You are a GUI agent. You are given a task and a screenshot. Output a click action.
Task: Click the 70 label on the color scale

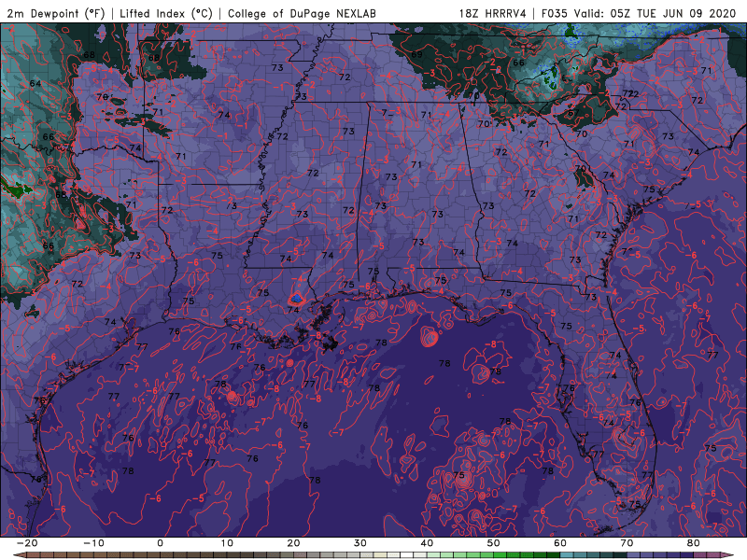pyautogui.click(x=627, y=543)
